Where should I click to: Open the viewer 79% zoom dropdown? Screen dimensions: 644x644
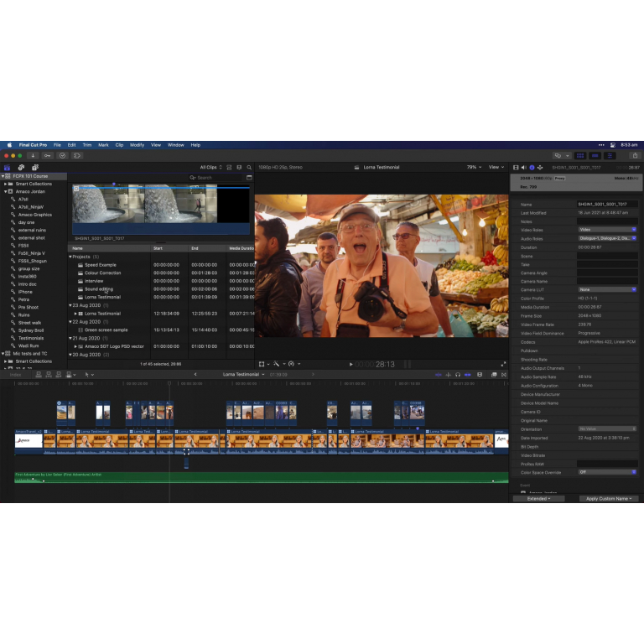click(474, 167)
